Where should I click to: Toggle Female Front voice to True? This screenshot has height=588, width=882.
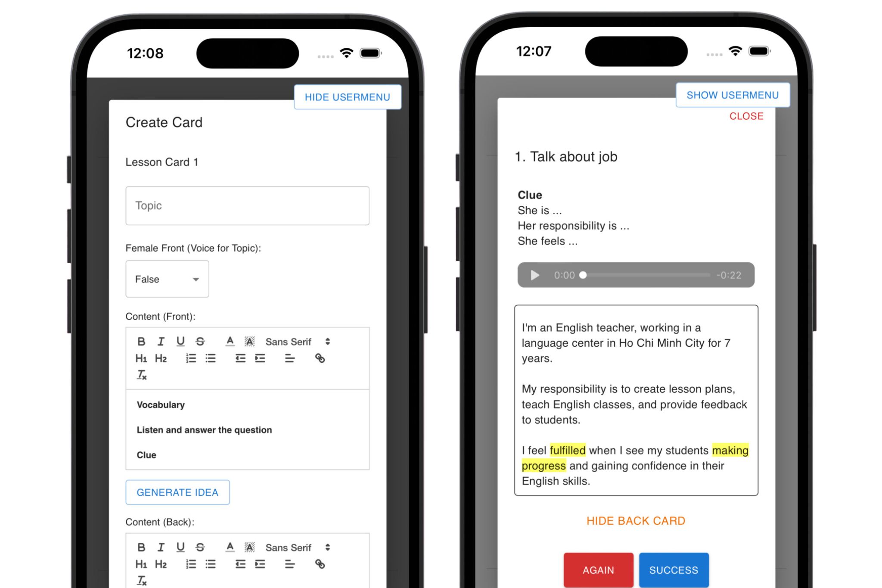point(166,279)
